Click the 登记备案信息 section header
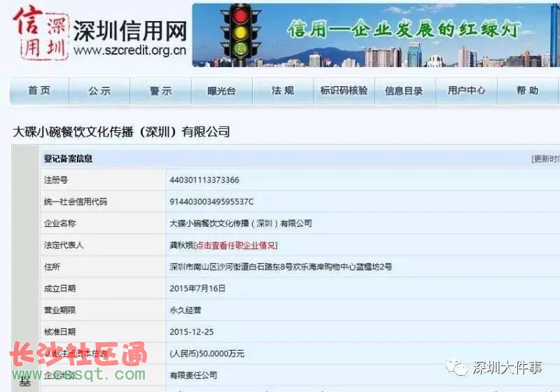The image size is (560, 392). [x=68, y=158]
